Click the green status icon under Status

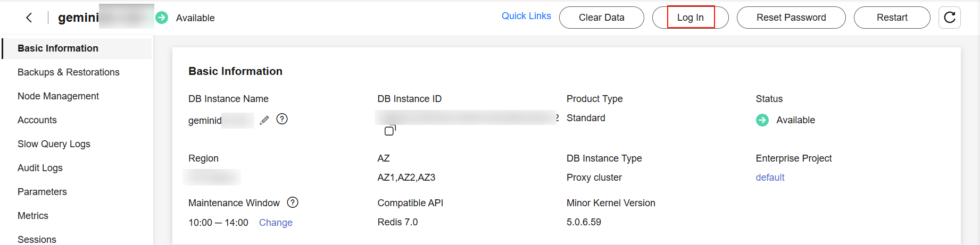762,120
